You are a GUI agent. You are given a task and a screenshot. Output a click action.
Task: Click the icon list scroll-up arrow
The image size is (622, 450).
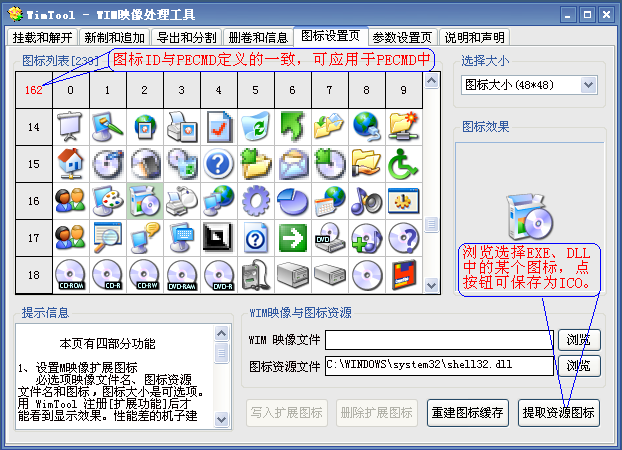click(431, 81)
